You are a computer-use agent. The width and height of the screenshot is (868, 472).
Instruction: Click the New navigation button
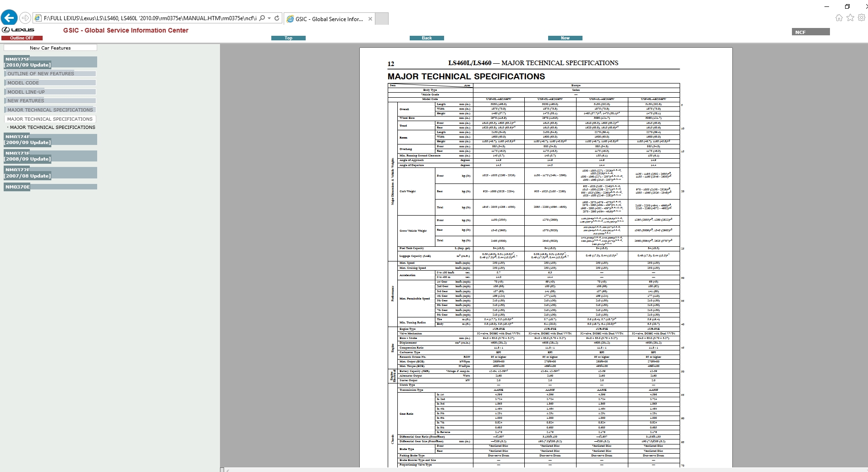tap(565, 38)
